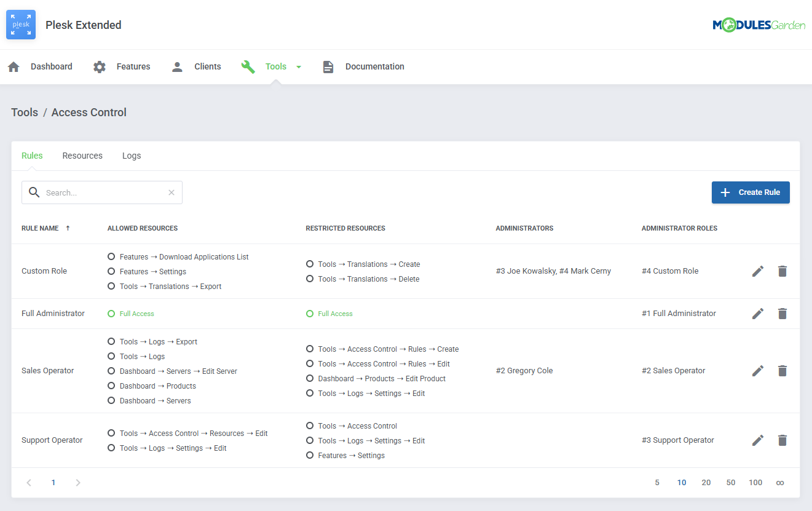812x511 pixels.
Task: Expand the Tools dropdown menu
Action: tap(299, 66)
